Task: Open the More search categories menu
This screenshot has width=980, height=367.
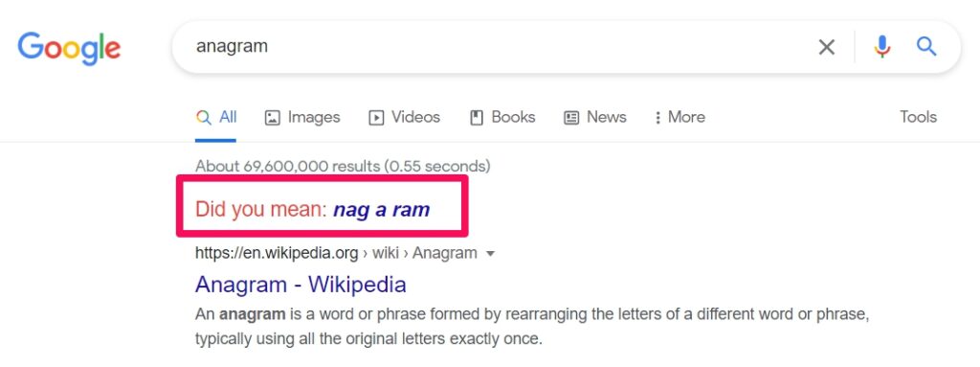Action: 679,117
